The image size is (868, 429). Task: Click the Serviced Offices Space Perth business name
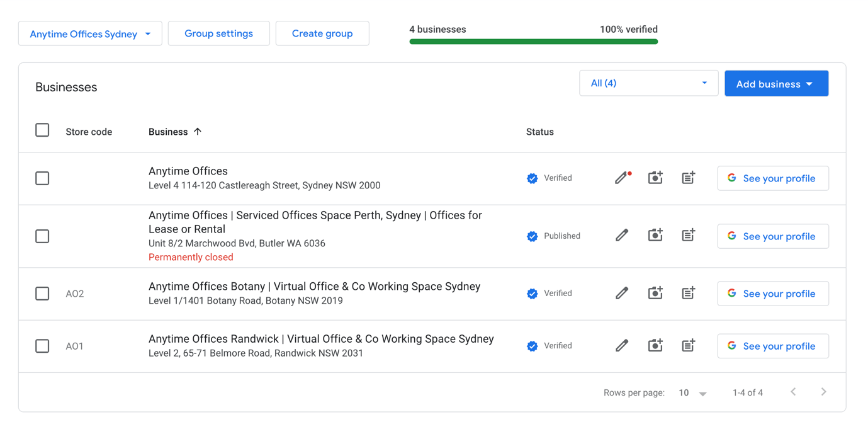(315, 222)
